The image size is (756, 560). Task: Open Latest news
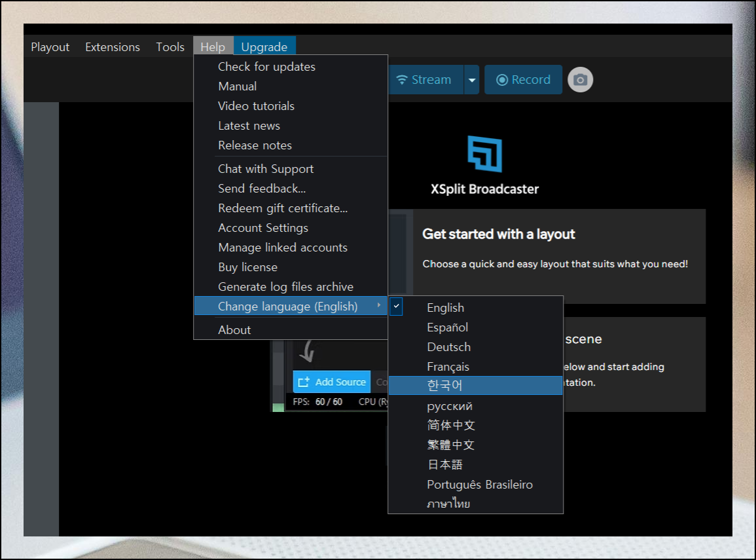tap(291, 126)
